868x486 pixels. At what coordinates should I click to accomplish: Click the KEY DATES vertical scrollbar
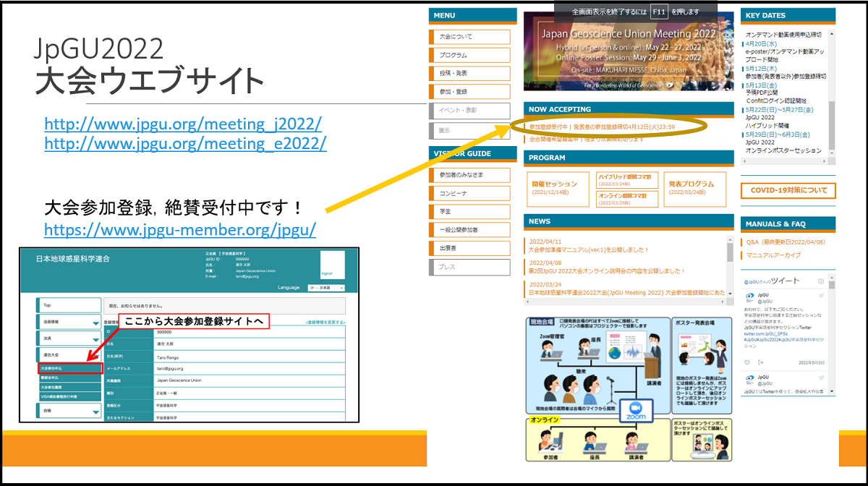[x=832, y=92]
